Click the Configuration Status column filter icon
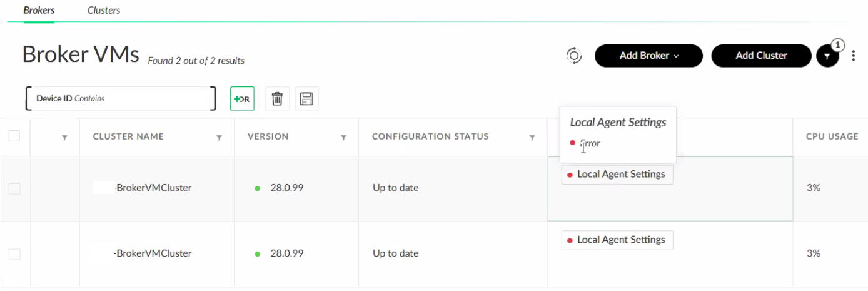868x291 pixels. [532, 137]
